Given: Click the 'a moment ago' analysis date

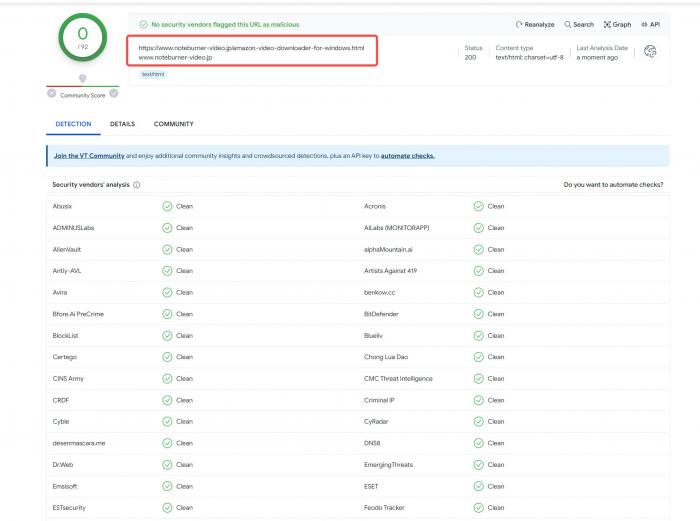Looking at the screenshot, I should (x=597, y=58).
